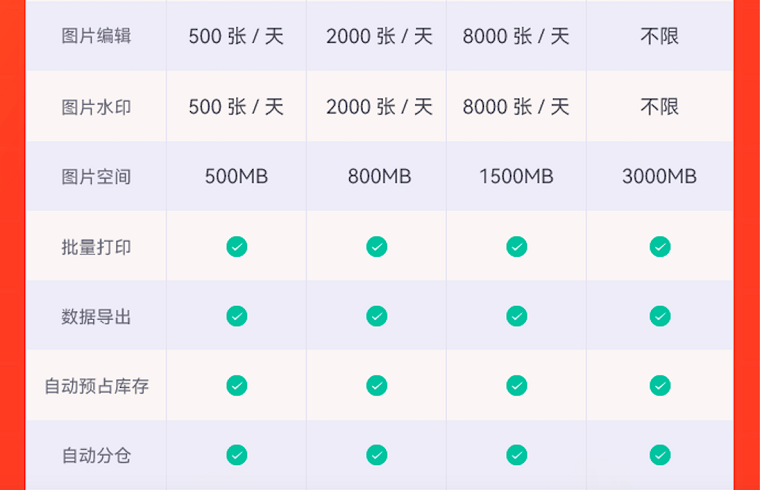Click the 数据导出 checkmark in first plan column

tap(237, 316)
